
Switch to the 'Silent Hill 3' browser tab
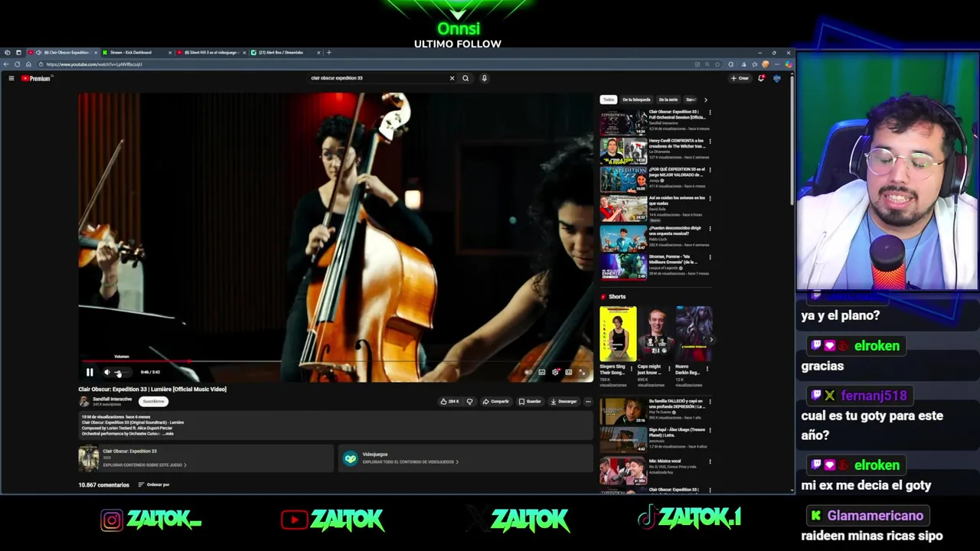click(211, 53)
